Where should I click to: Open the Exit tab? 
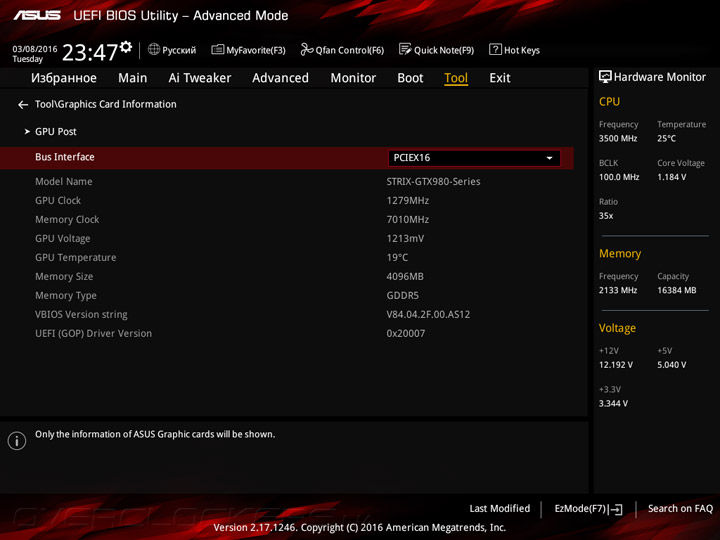[500, 78]
